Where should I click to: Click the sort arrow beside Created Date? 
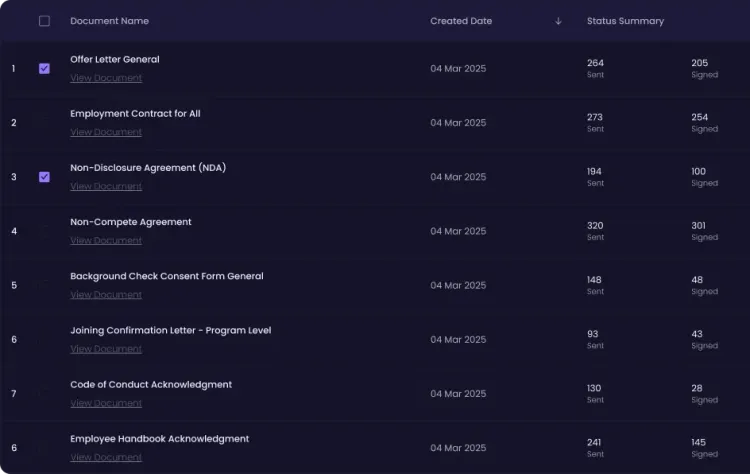[558, 21]
